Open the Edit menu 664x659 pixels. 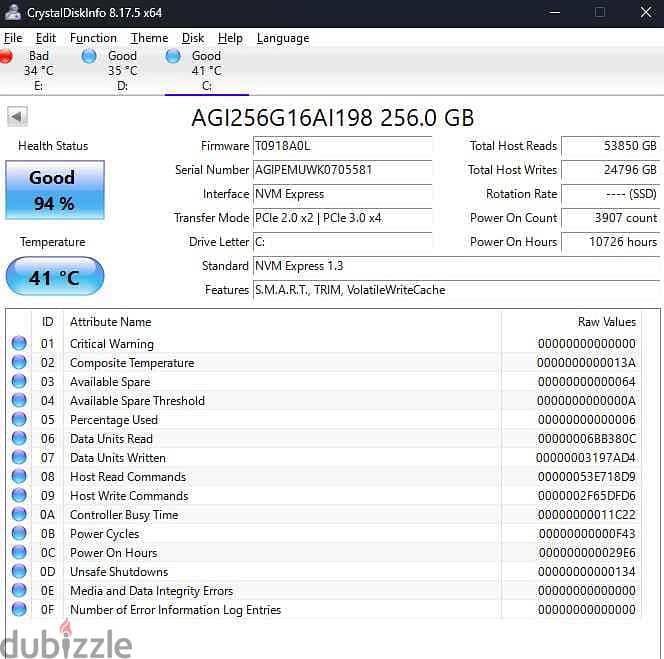45,38
